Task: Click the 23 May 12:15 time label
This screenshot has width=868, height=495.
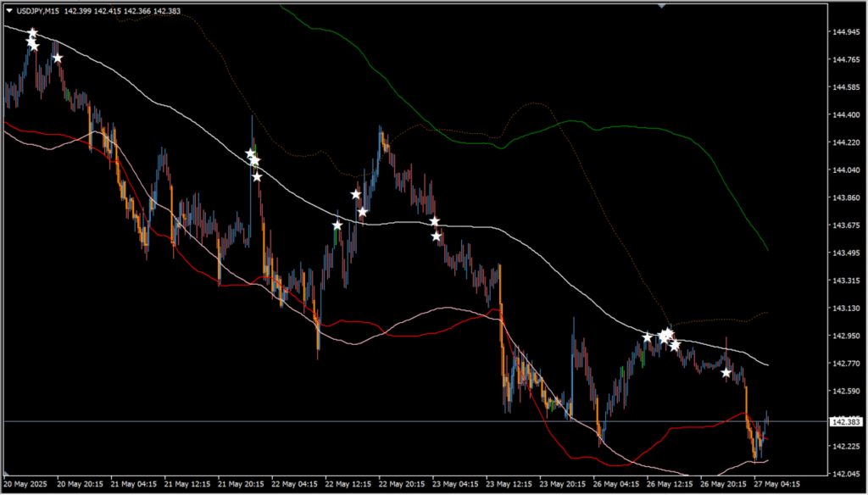Action: tap(509, 483)
